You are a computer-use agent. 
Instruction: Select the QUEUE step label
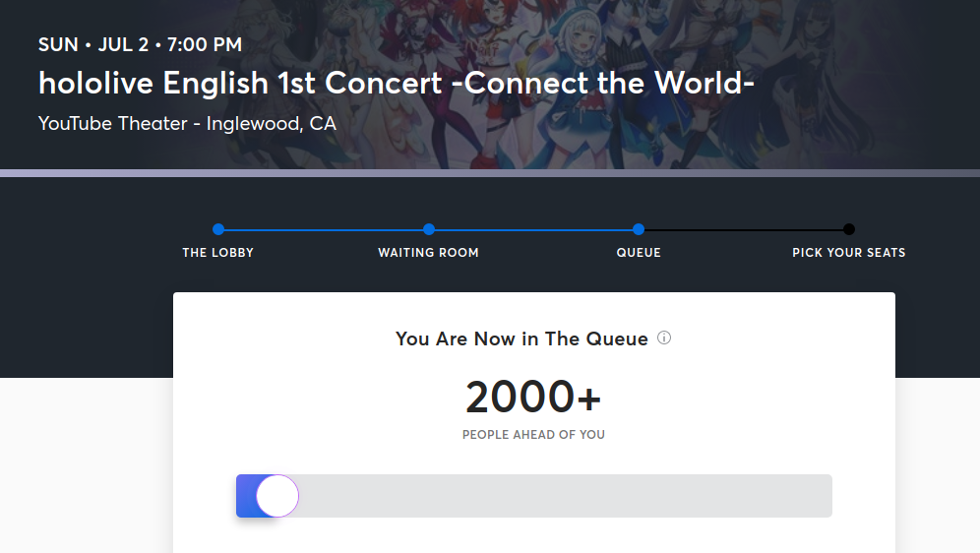tap(639, 253)
